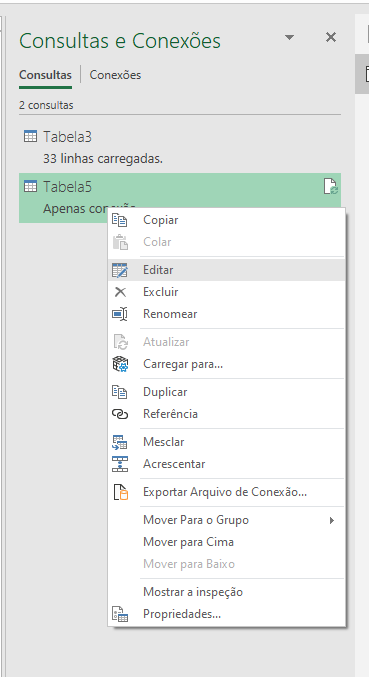This screenshot has height=677, width=369.
Task: Click the '2 consultas' count label
Action: coord(46,105)
